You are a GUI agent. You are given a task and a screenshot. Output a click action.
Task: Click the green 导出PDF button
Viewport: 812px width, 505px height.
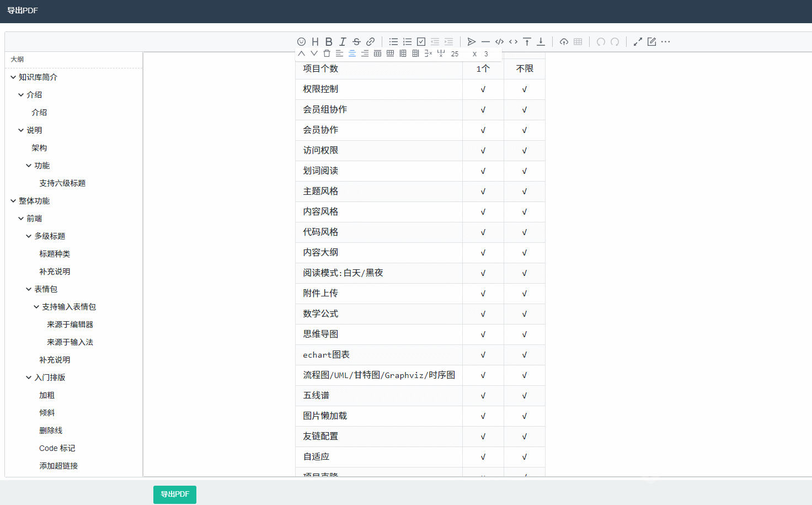(175, 495)
